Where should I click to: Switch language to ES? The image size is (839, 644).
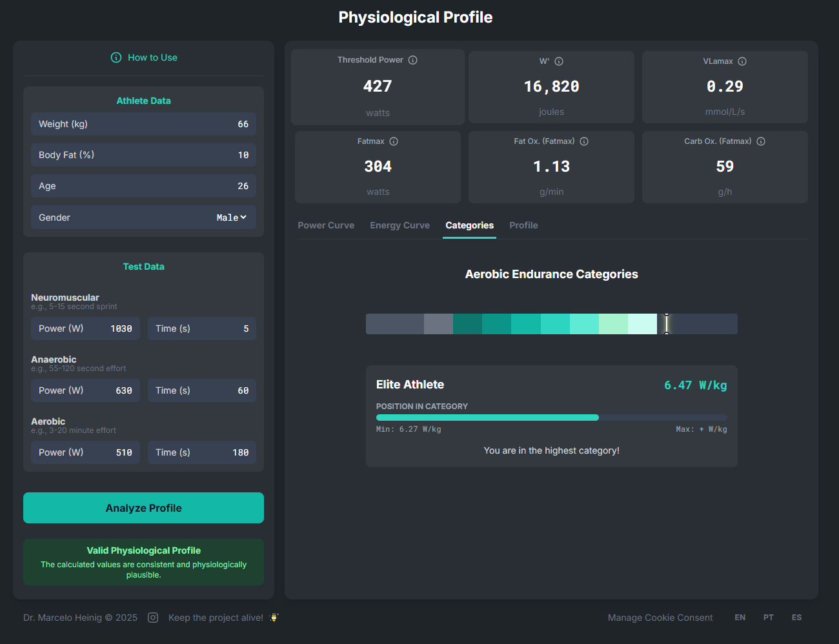796,618
